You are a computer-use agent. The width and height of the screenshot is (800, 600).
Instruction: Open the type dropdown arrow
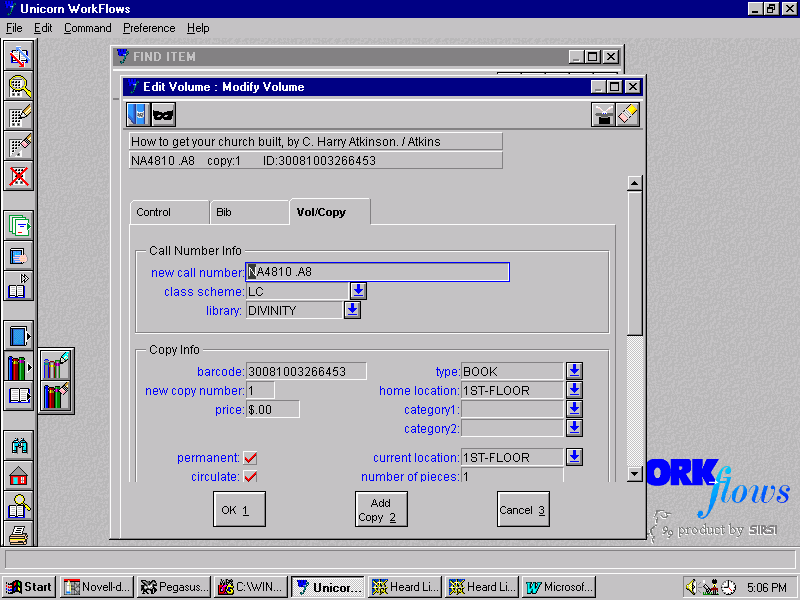click(574, 371)
